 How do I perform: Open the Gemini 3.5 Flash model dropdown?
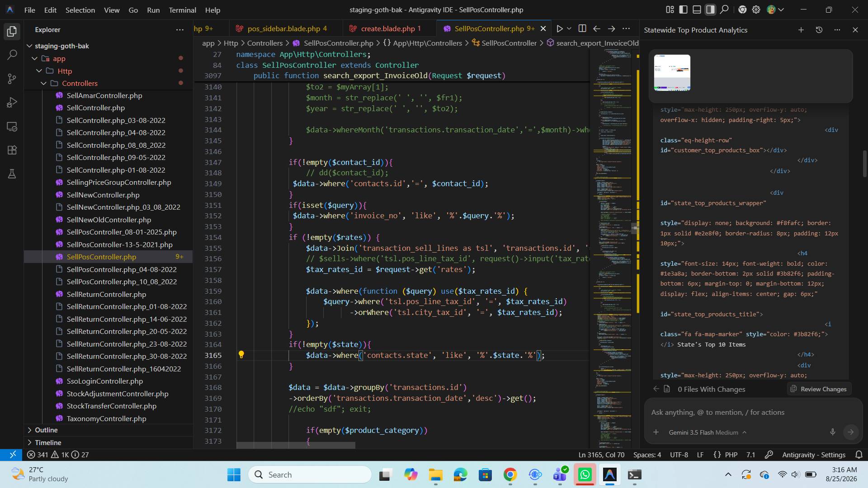click(x=708, y=432)
